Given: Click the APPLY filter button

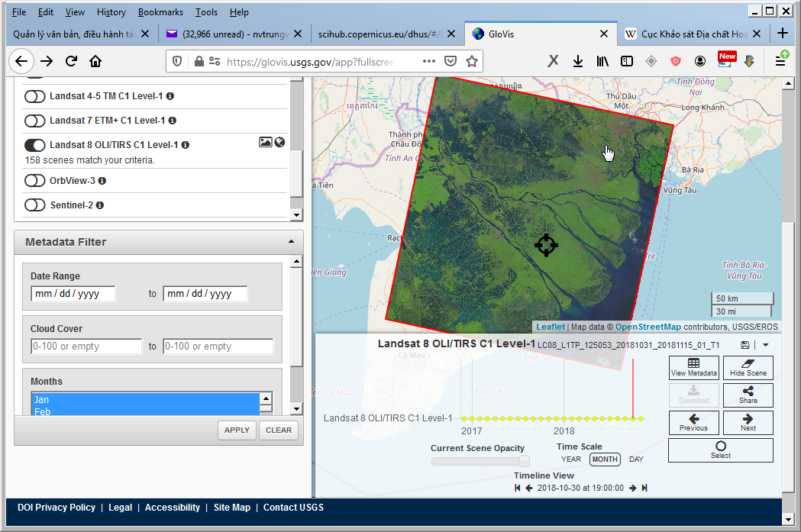Looking at the screenshot, I should click(237, 430).
